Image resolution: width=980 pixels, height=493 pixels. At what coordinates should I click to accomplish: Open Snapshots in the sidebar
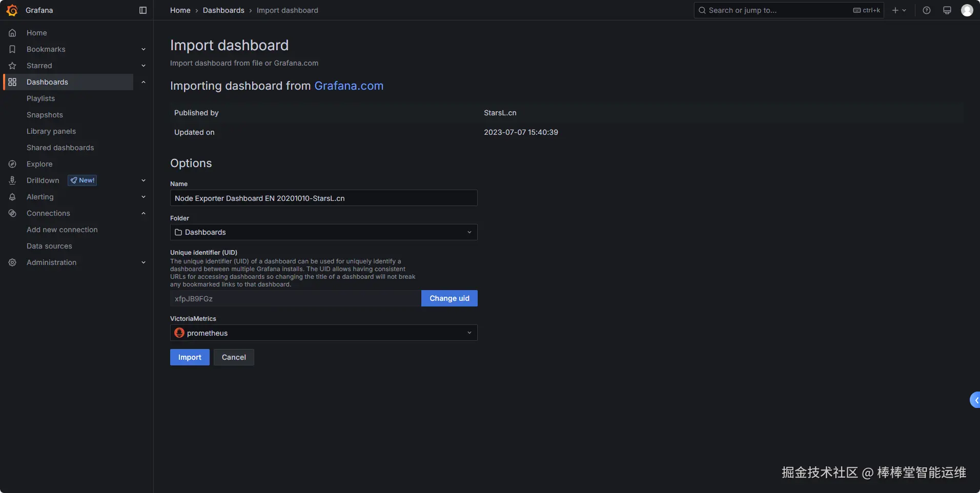point(45,115)
